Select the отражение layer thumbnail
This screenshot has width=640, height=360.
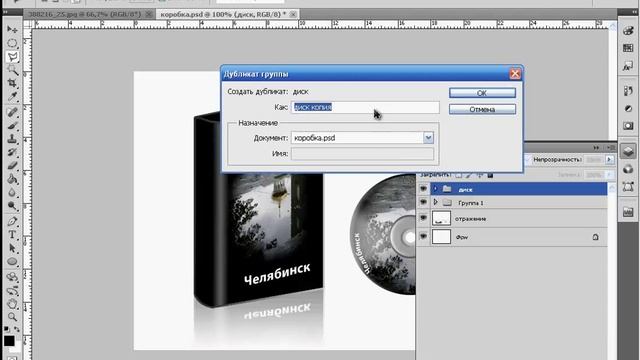point(441,218)
